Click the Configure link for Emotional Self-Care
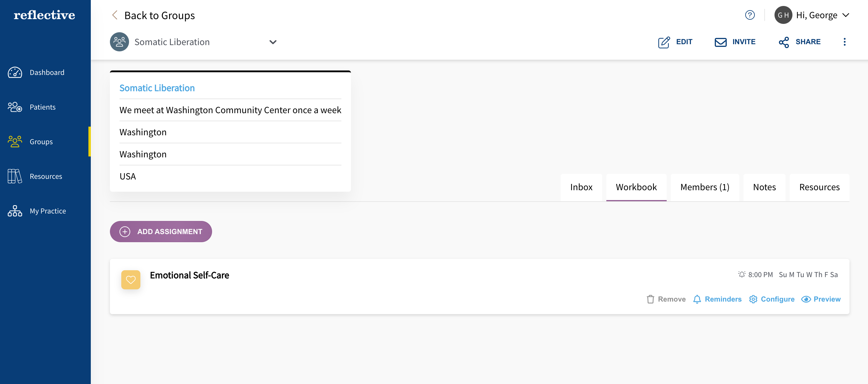Viewport: 868px width, 384px height. (x=778, y=299)
